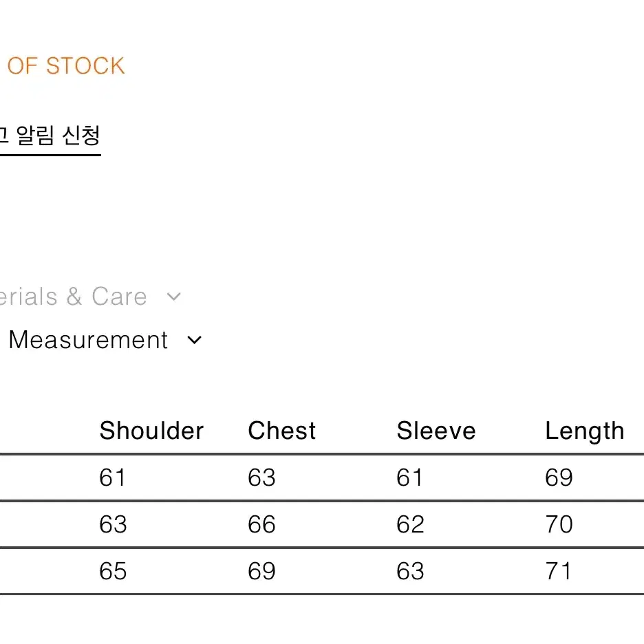Click the Korean restock alert request link
644x644 pixels.
[x=50, y=136]
